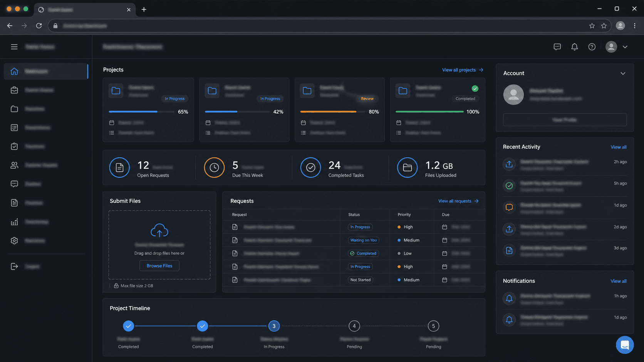Collapse the Account panel chevron

[x=623, y=73]
